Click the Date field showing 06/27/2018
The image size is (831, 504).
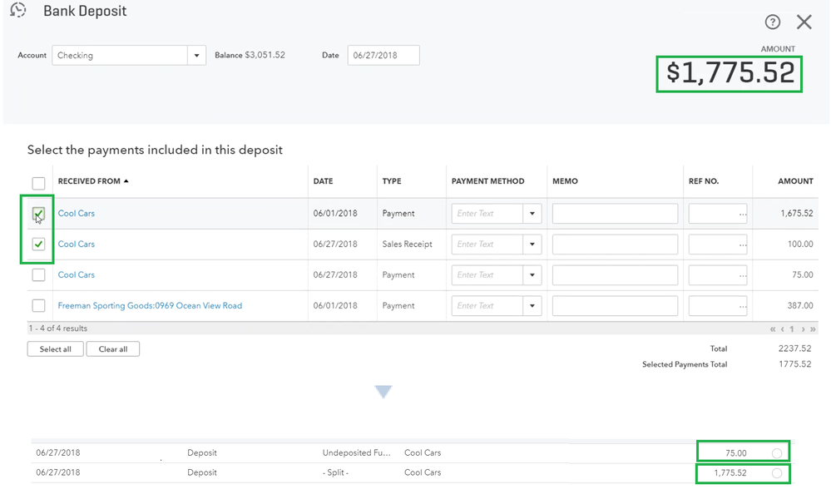(x=383, y=56)
